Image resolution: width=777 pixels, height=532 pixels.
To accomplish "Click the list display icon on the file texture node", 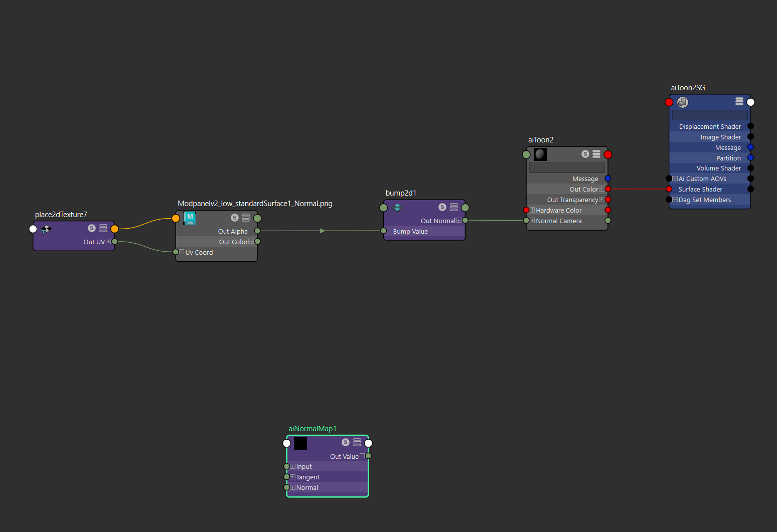I will coord(245,218).
